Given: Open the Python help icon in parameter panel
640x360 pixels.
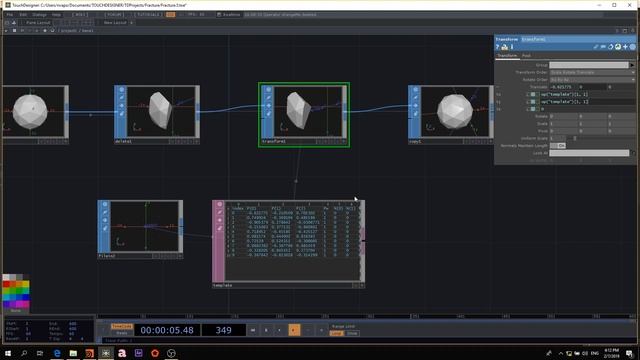Looking at the screenshot, I should point(504,47).
